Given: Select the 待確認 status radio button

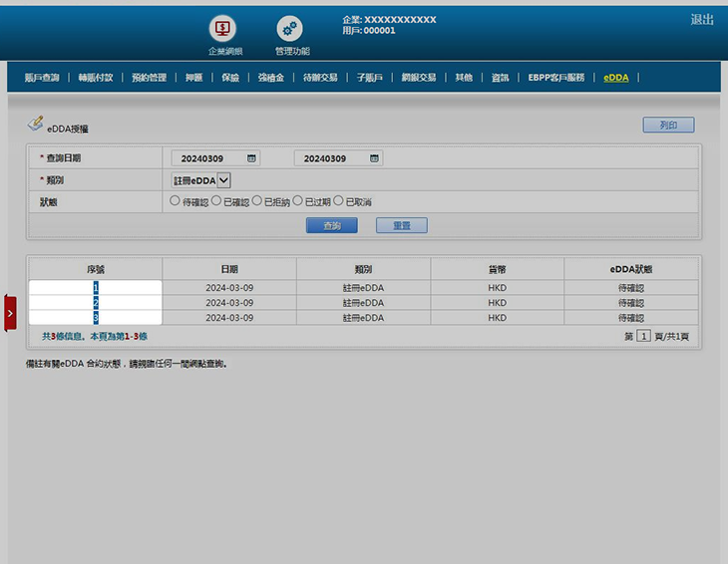Looking at the screenshot, I should click(176, 201).
